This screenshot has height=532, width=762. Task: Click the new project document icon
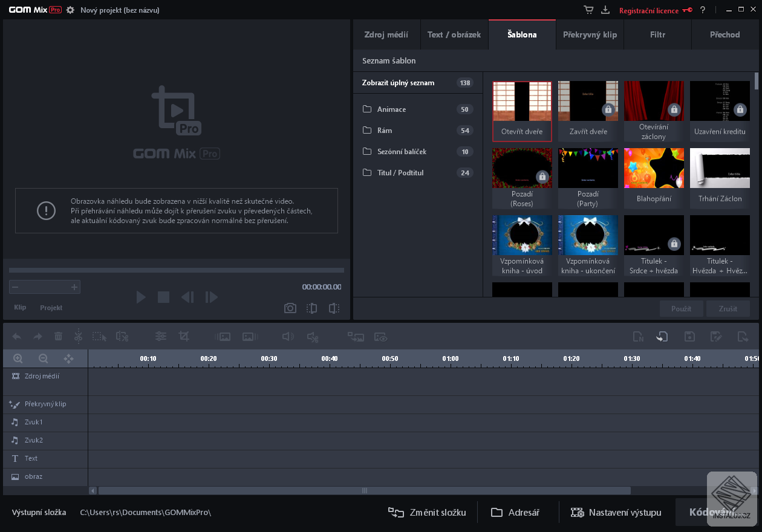click(x=638, y=337)
